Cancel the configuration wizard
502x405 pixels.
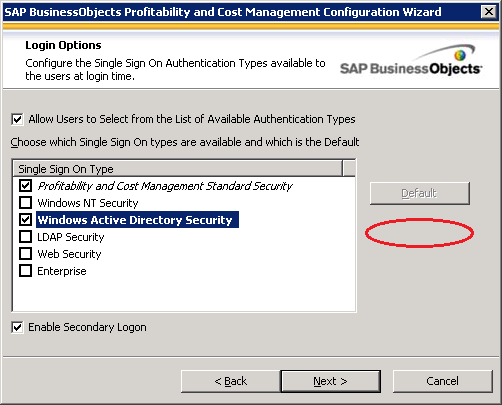(x=442, y=381)
